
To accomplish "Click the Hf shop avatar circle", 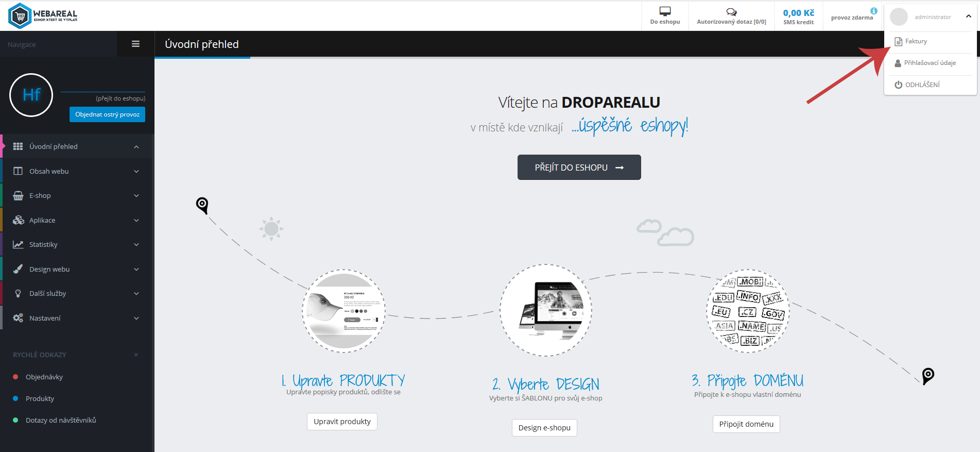I will tap(31, 95).
